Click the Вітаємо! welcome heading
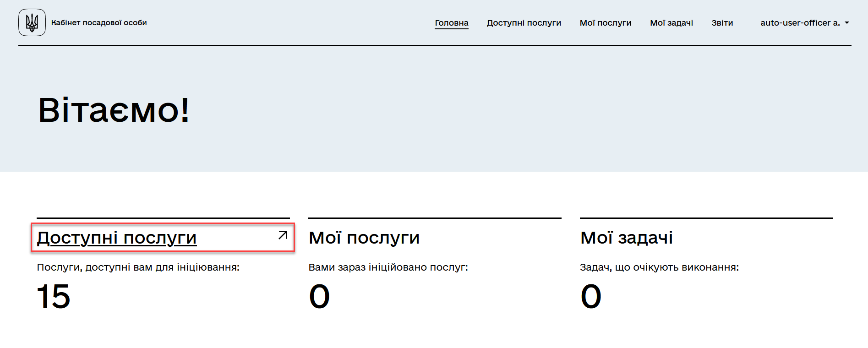Viewport: 868px width, 348px height. (114, 110)
